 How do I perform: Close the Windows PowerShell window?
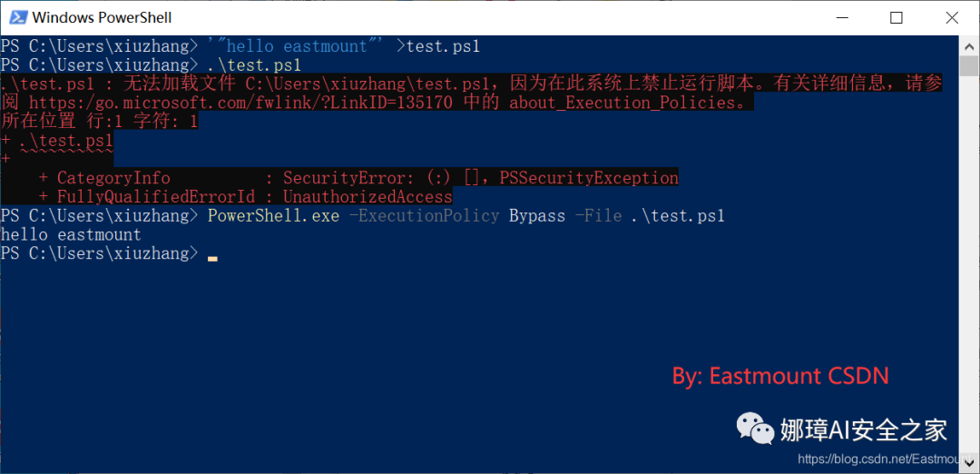tap(952, 17)
